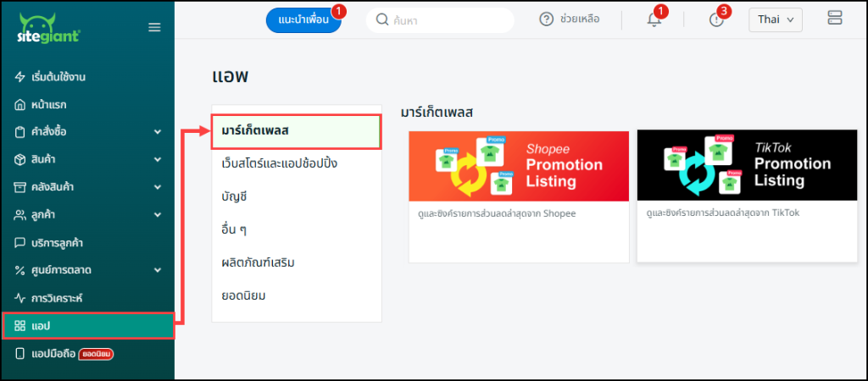Select the มาร์เก็ตเพลส category tab

click(x=297, y=131)
